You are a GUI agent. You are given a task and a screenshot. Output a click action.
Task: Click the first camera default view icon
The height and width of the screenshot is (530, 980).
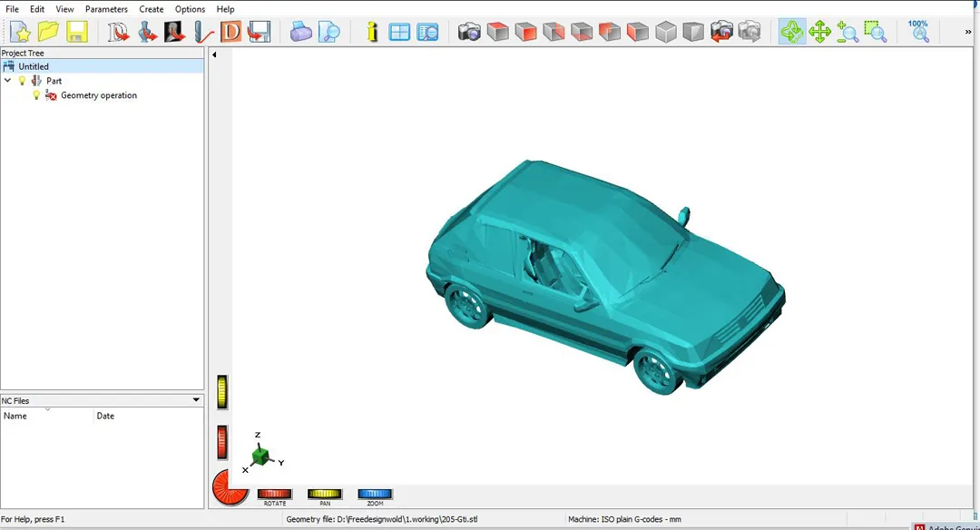click(469, 31)
